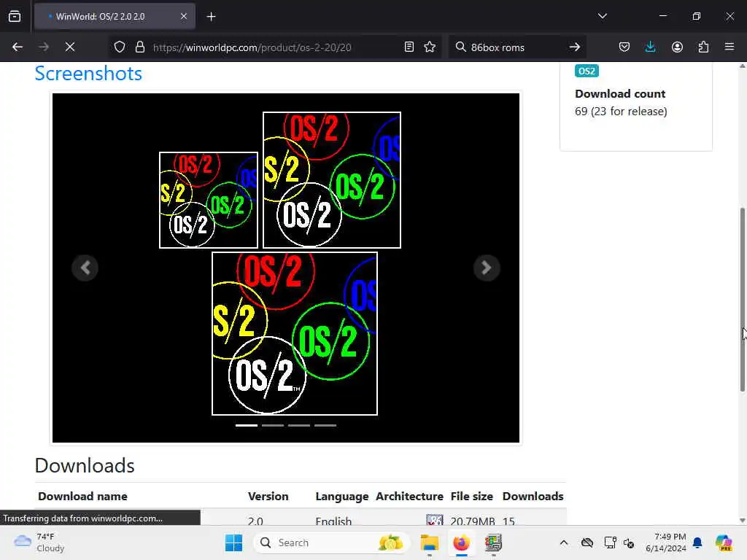Click the Screenshots heading link
Image resolution: width=747 pixels, height=560 pixels.
pyautogui.click(x=88, y=74)
